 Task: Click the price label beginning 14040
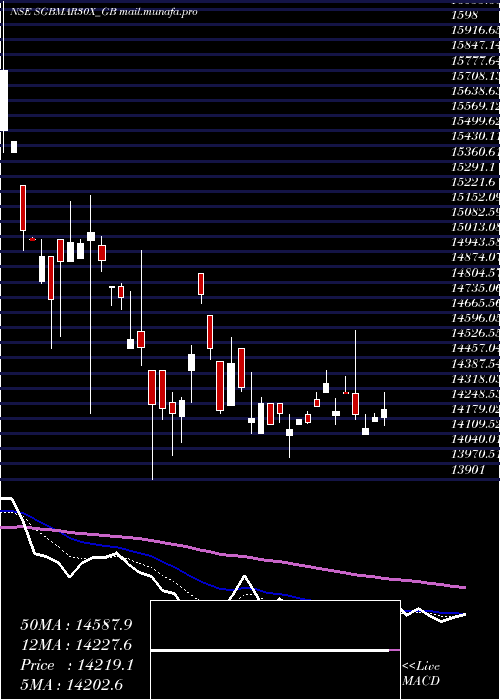click(475, 440)
